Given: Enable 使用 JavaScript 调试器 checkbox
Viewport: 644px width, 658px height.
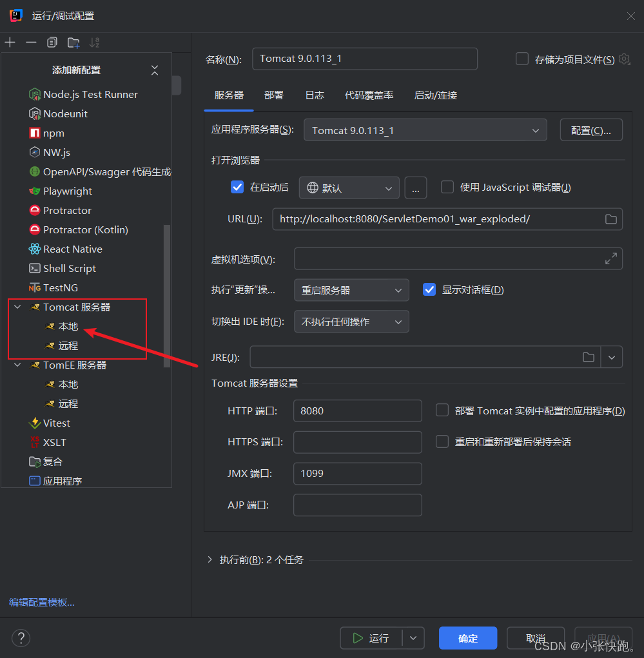Looking at the screenshot, I should (447, 187).
